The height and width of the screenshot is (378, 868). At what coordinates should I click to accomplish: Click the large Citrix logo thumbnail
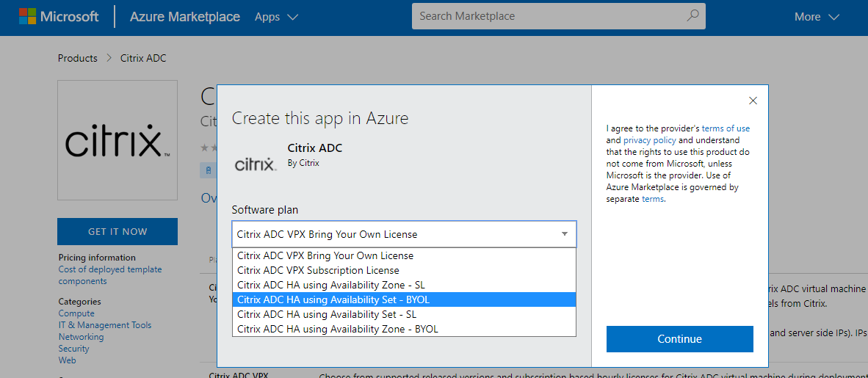[x=117, y=140]
